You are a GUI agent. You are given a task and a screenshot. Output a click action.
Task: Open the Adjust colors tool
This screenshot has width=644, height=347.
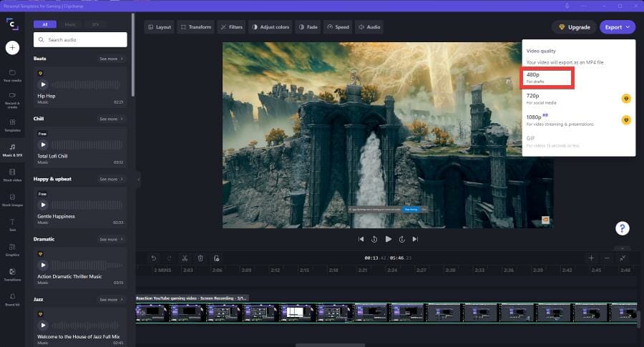pos(270,27)
